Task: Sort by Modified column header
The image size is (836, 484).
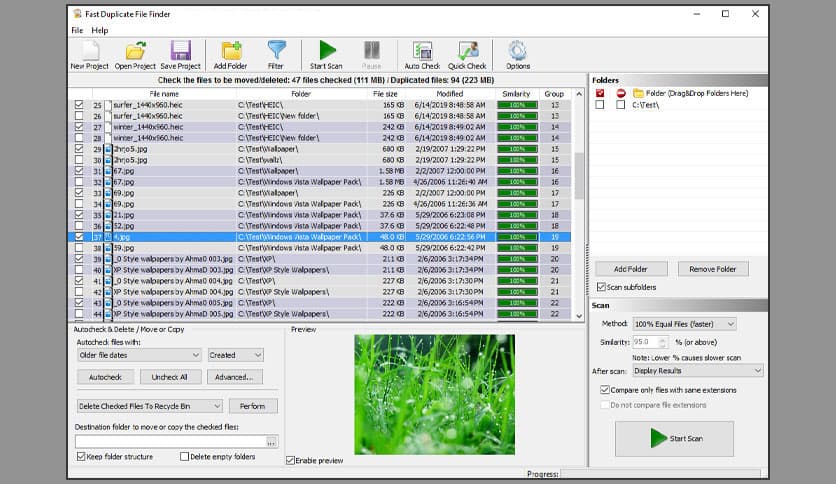Action: pos(451,94)
